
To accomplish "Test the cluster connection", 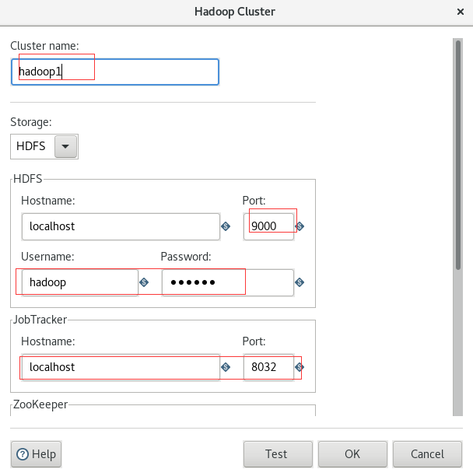I will pos(278,454).
